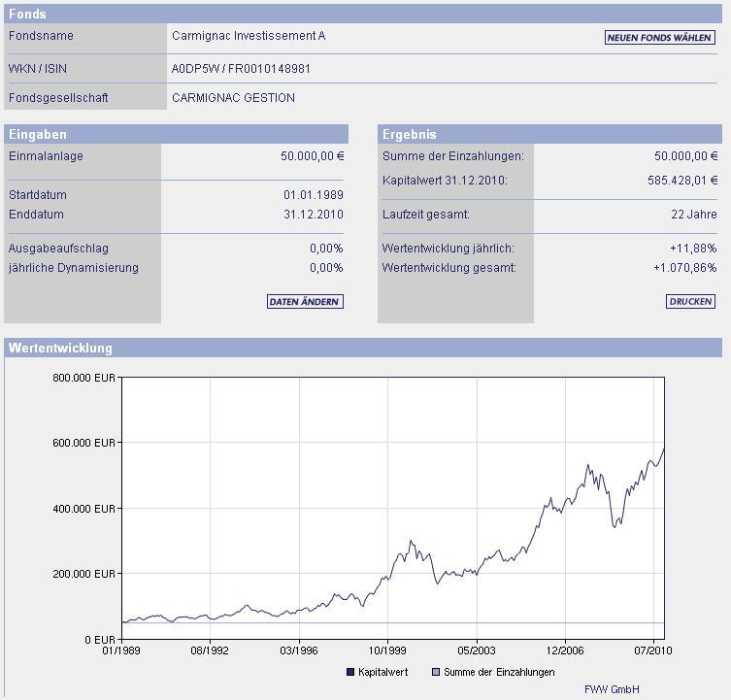Screen dimensions: 731x700
Task: Click the jährliche Dynamisierung value 0,00%
Action: click(x=326, y=268)
